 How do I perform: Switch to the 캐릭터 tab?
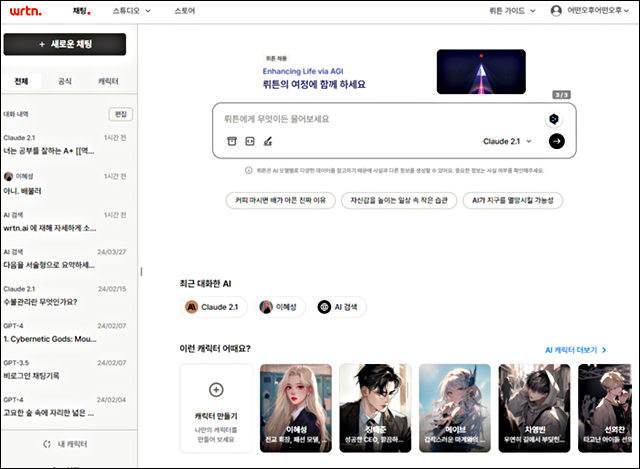(108, 81)
